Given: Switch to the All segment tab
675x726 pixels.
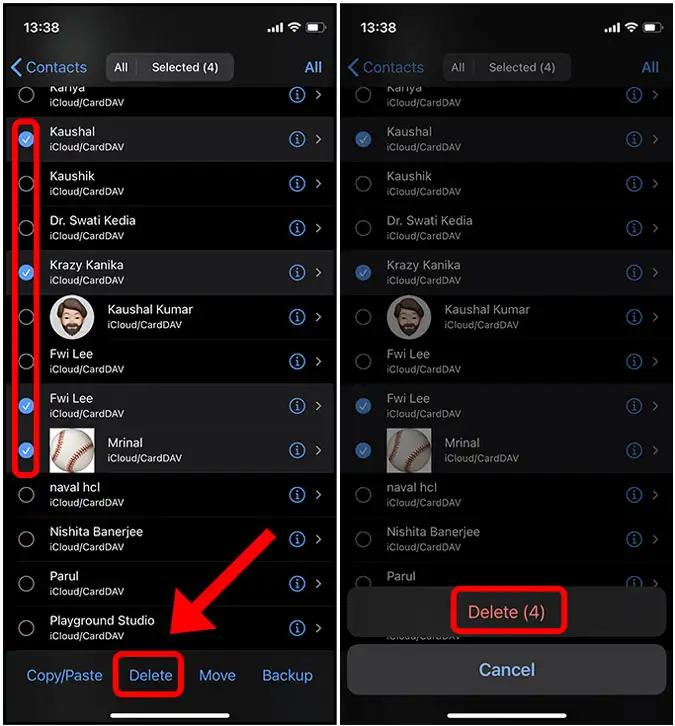Looking at the screenshot, I should [x=121, y=68].
